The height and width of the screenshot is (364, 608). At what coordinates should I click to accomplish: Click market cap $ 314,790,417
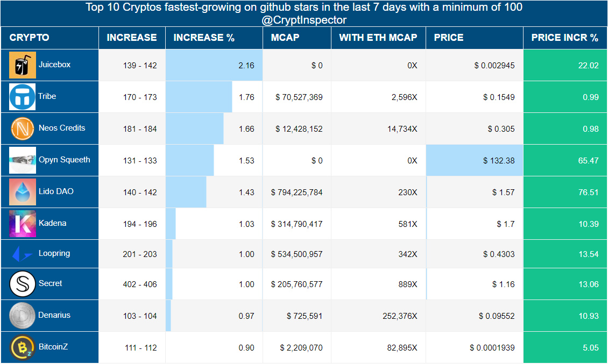[296, 224]
